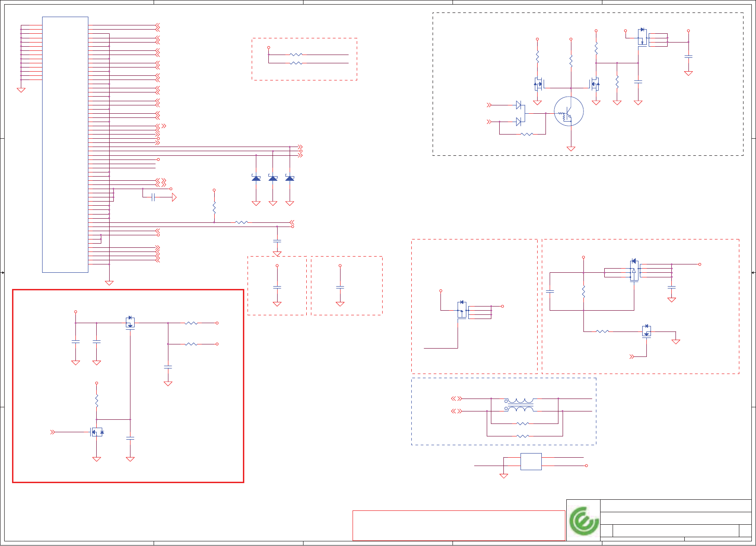Image resolution: width=756 pixels, height=546 pixels.
Task: Select the capacitor in the right small dashed decoupling box
Action: 340,287
